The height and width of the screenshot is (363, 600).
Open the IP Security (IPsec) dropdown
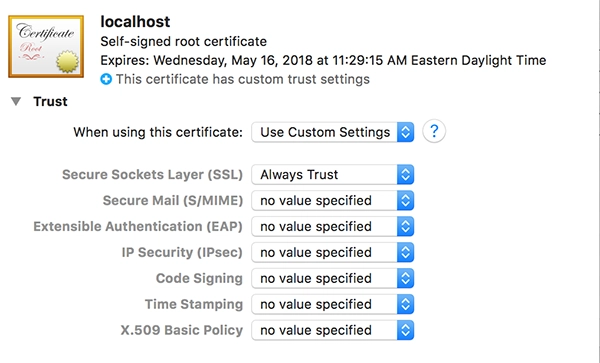333,252
